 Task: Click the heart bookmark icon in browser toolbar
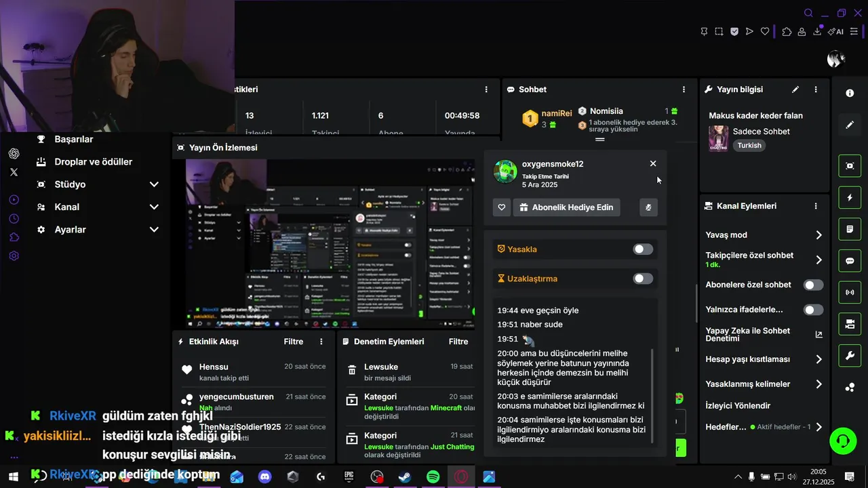(x=765, y=31)
